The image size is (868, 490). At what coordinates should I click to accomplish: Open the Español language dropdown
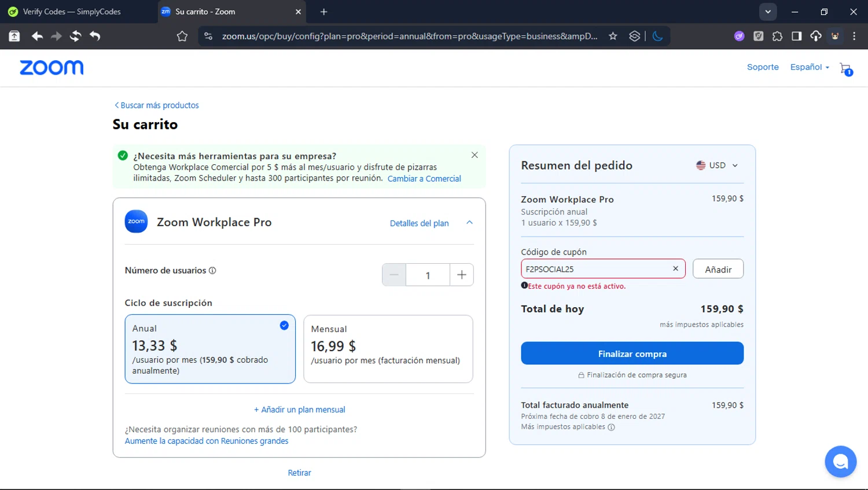[x=810, y=67]
